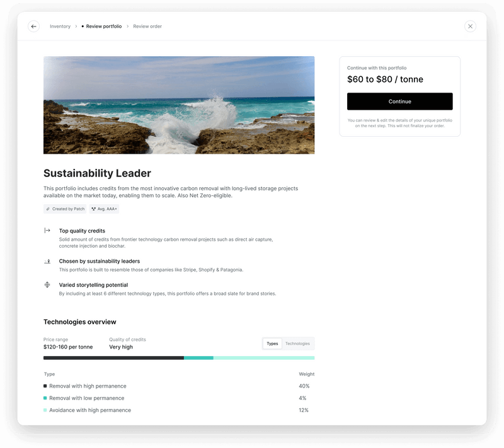Image resolution: width=504 pixels, height=448 pixels.
Task: Switch to the Technologies view
Action: click(297, 343)
